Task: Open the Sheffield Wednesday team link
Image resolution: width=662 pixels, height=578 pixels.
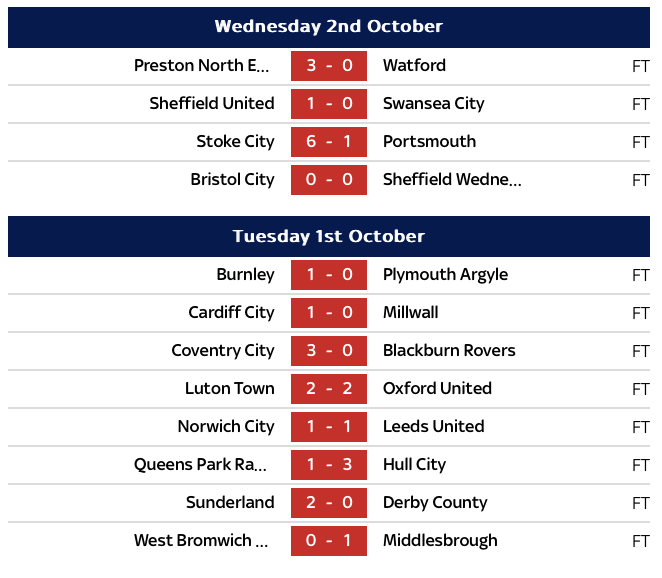Action: (452, 180)
